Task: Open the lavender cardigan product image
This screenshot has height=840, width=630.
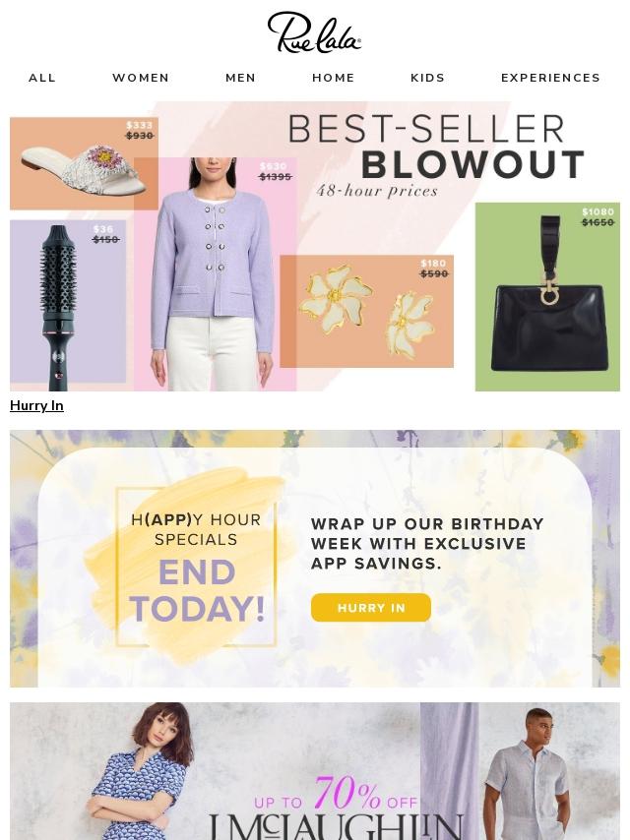Action: coord(215,273)
